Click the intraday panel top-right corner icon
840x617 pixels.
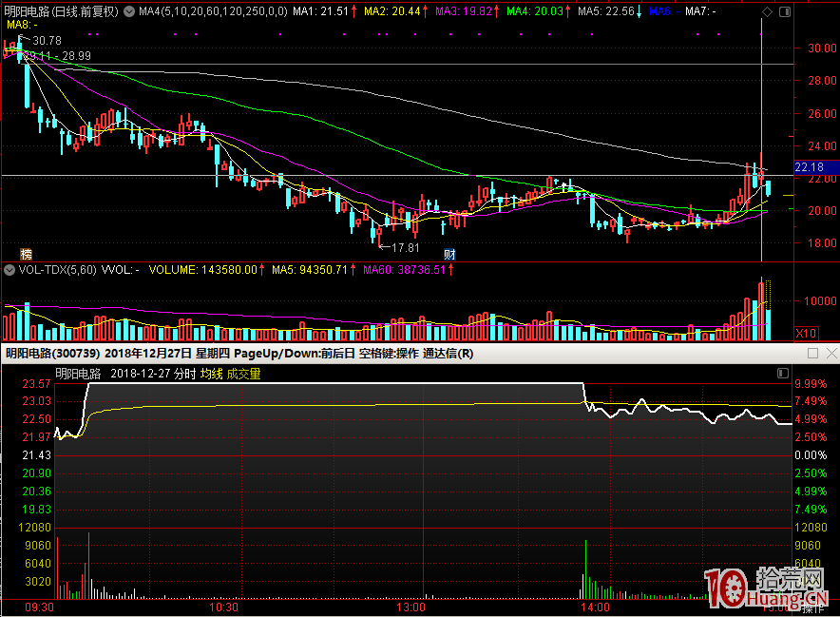pos(783,374)
